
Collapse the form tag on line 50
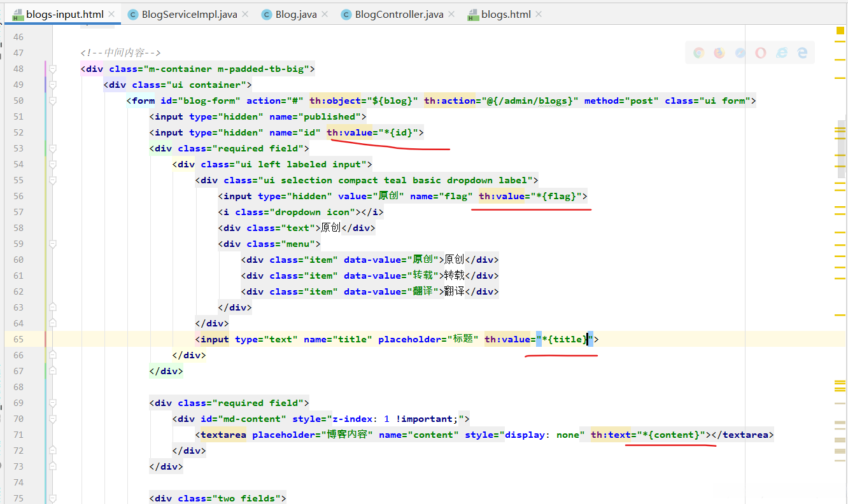tap(53, 101)
